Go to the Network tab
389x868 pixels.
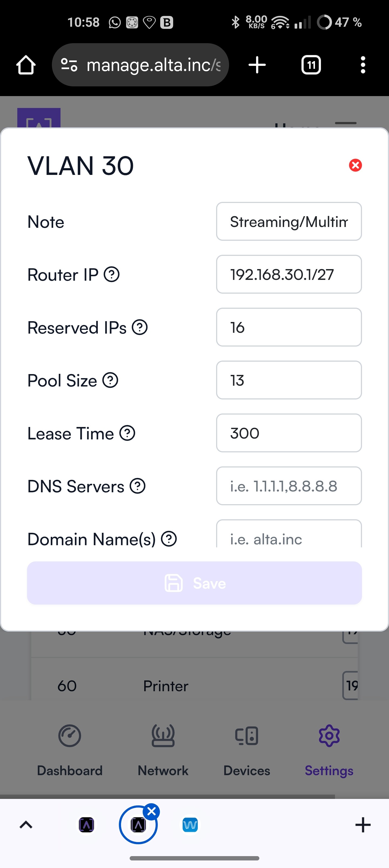point(163,751)
